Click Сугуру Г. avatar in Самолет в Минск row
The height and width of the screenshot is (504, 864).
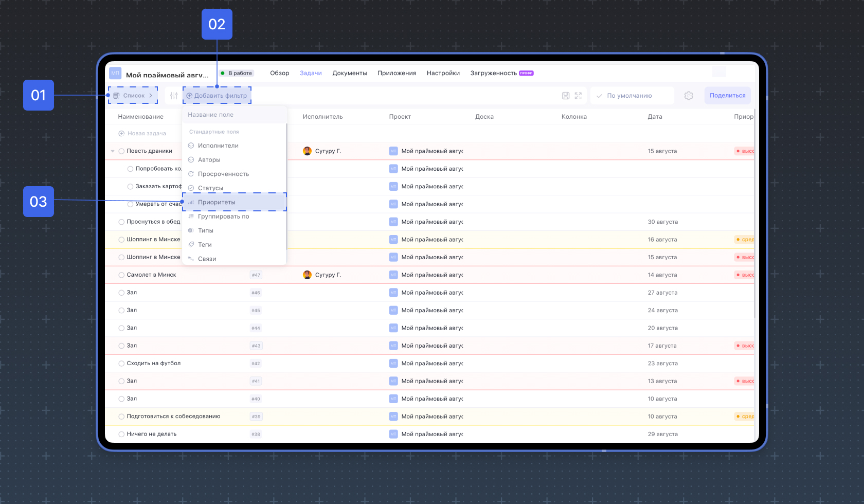point(307,275)
